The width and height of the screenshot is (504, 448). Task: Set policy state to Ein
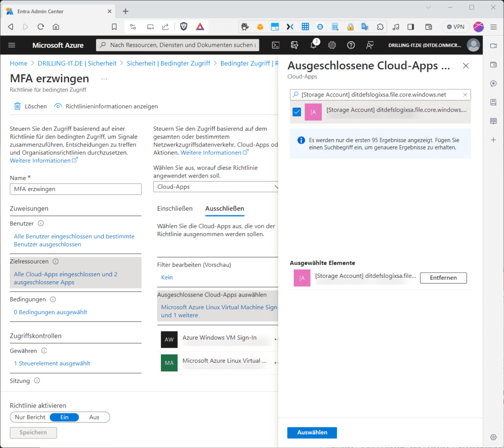click(64, 417)
